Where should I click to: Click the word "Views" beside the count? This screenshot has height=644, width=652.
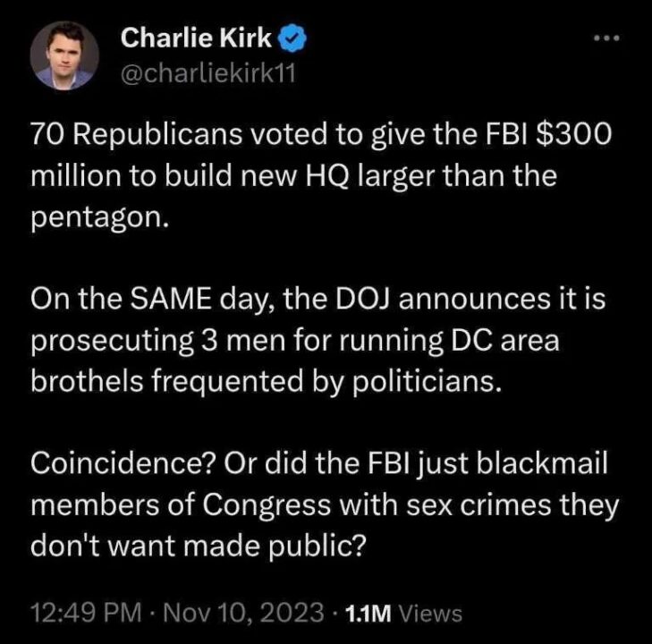point(430,614)
